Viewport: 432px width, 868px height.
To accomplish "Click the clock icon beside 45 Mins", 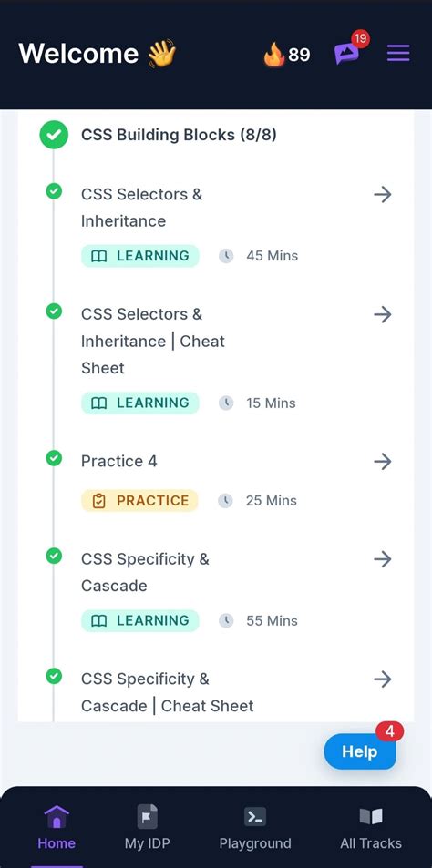I will [x=225, y=256].
